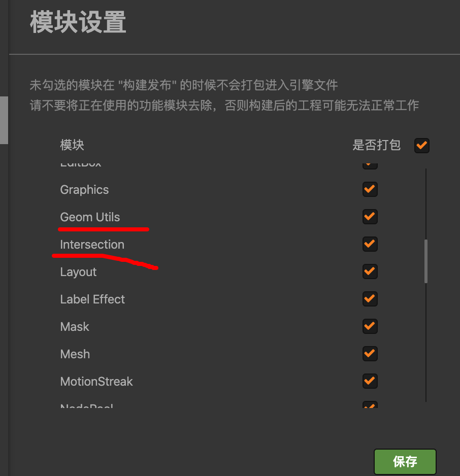Disable the Intersection module checkbox
This screenshot has height=476, width=460.
pyautogui.click(x=370, y=244)
